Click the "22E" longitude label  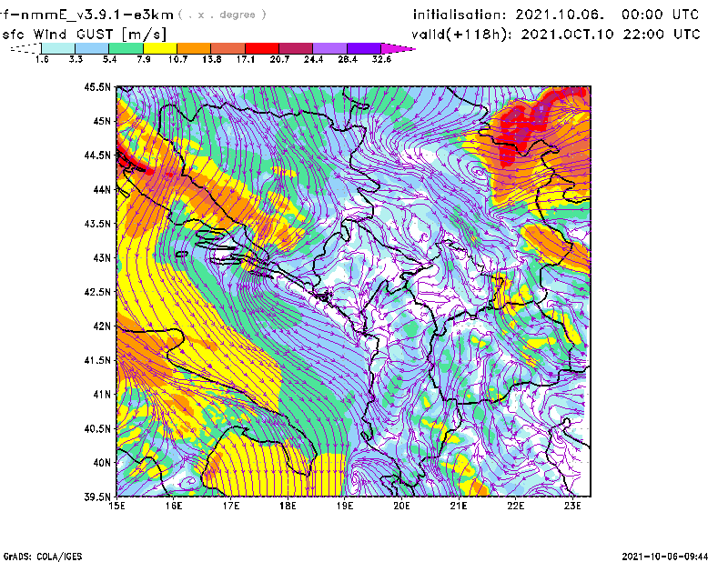coord(515,506)
